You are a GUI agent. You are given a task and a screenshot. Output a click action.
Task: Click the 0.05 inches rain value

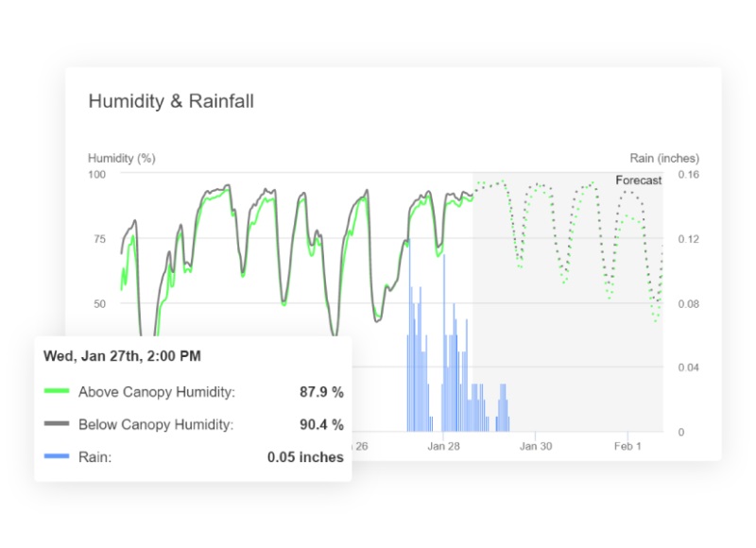click(x=305, y=457)
